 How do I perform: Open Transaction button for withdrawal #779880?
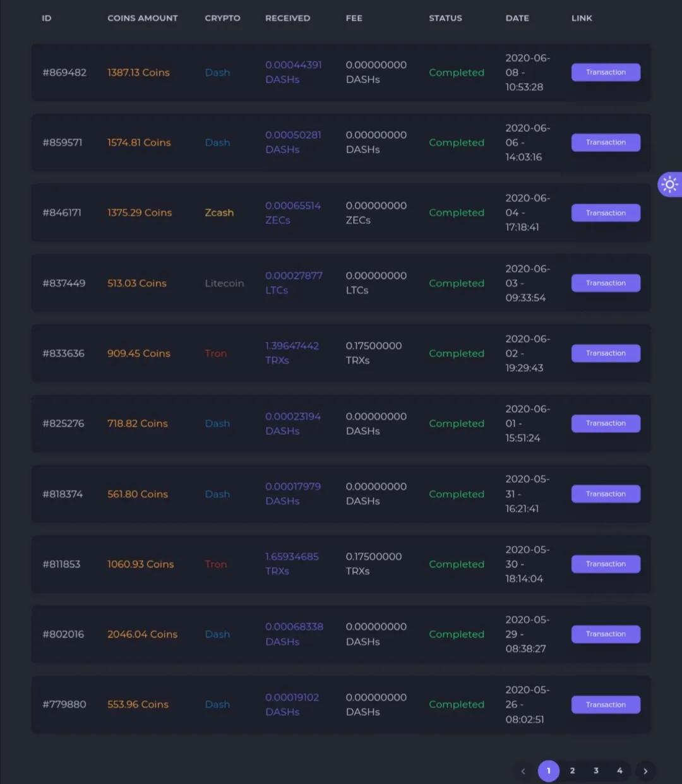click(606, 704)
